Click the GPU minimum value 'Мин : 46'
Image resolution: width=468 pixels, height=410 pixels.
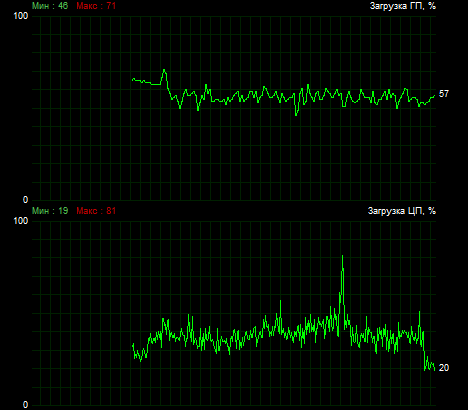click(x=50, y=6)
